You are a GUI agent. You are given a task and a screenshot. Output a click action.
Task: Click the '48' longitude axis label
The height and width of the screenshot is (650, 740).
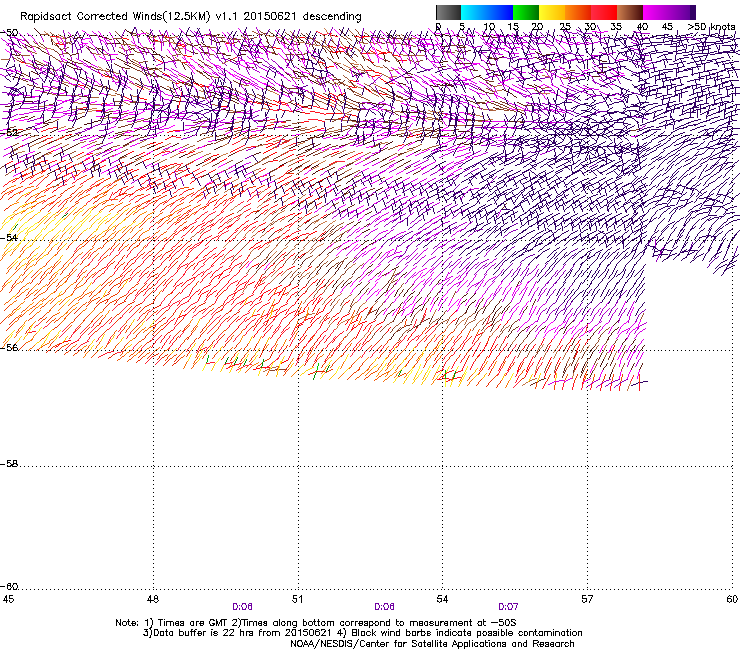[x=152, y=599]
